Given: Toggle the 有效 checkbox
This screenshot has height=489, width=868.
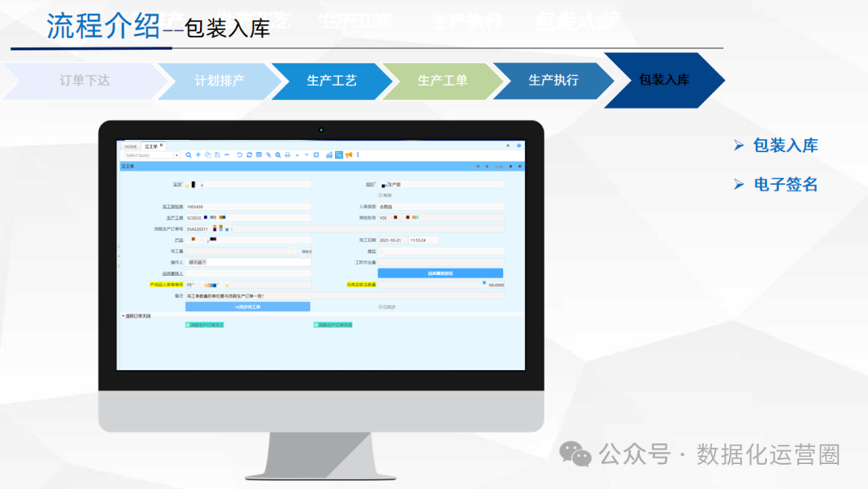Looking at the screenshot, I should (x=380, y=195).
